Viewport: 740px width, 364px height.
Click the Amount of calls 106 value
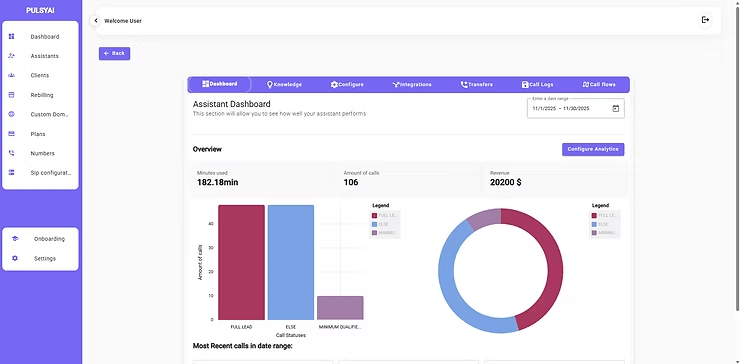[x=351, y=182]
